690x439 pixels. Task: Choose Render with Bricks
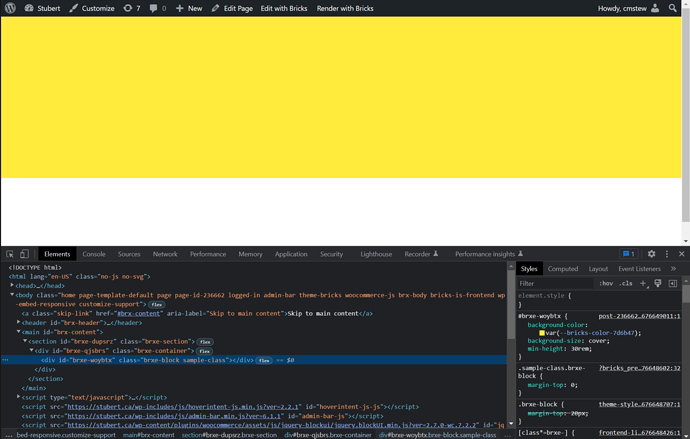345,8
